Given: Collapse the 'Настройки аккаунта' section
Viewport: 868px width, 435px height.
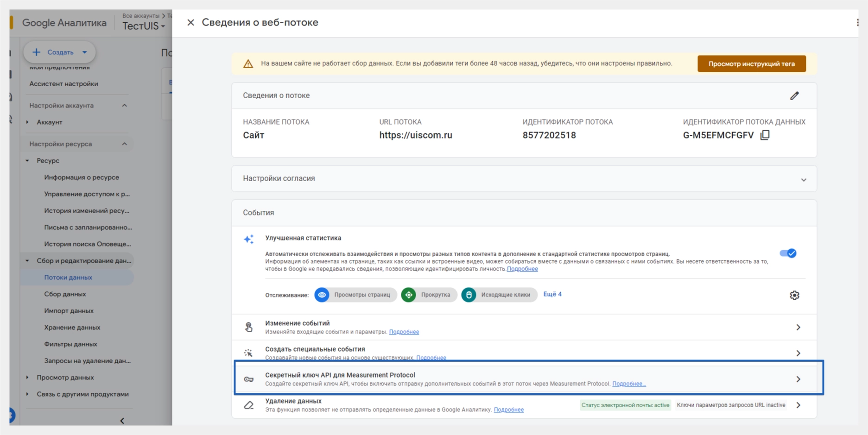Looking at the screenshot, I should coord(124,106).
